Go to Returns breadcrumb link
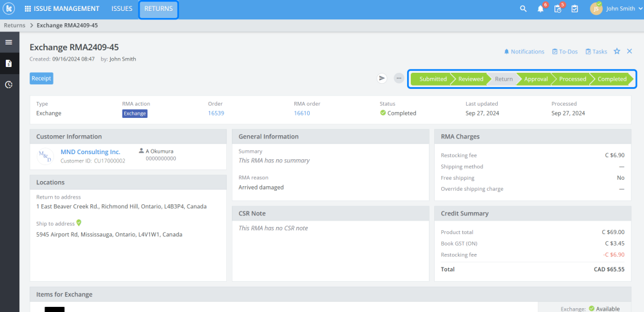 (x=15, y=25)
